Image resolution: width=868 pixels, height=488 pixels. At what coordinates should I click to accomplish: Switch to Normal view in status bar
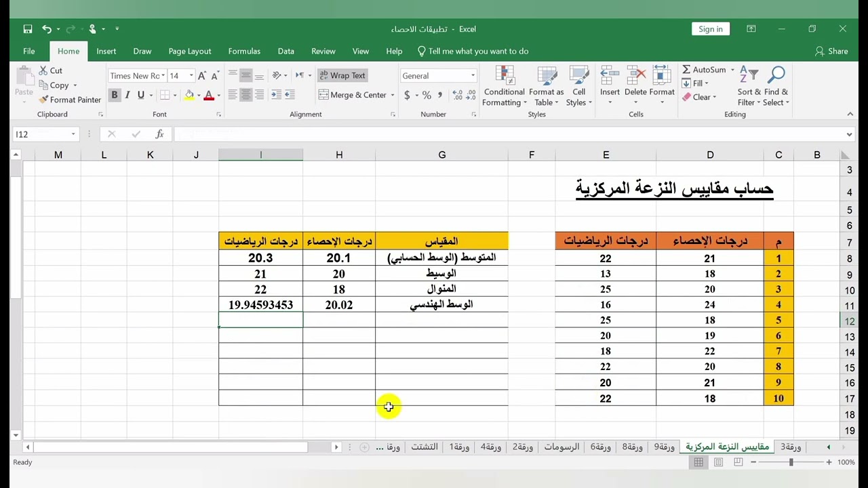tap(698, 462)
